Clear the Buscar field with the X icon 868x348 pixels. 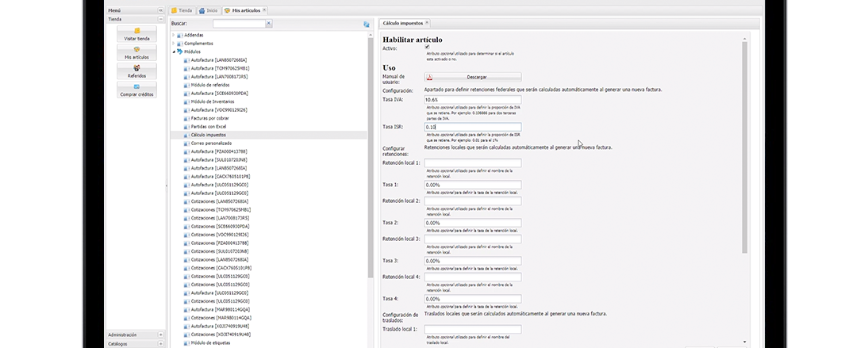tap(268, 24)
